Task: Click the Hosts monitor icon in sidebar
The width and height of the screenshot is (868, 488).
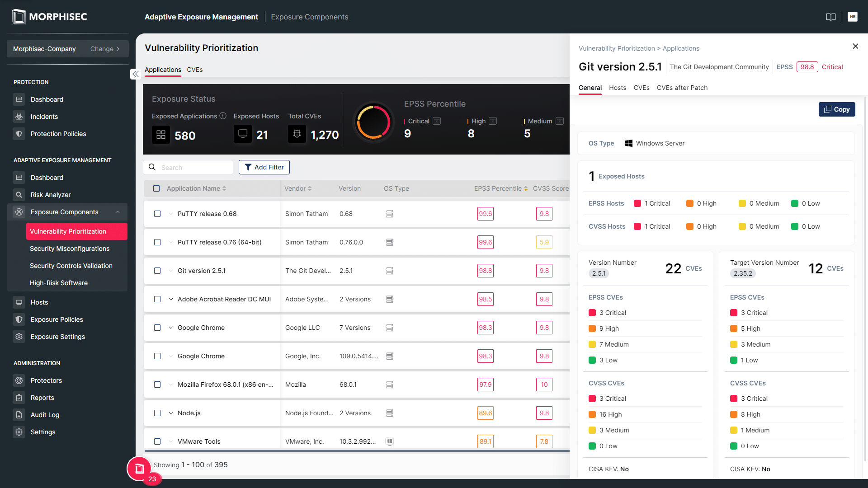Action: pos(19,302)
